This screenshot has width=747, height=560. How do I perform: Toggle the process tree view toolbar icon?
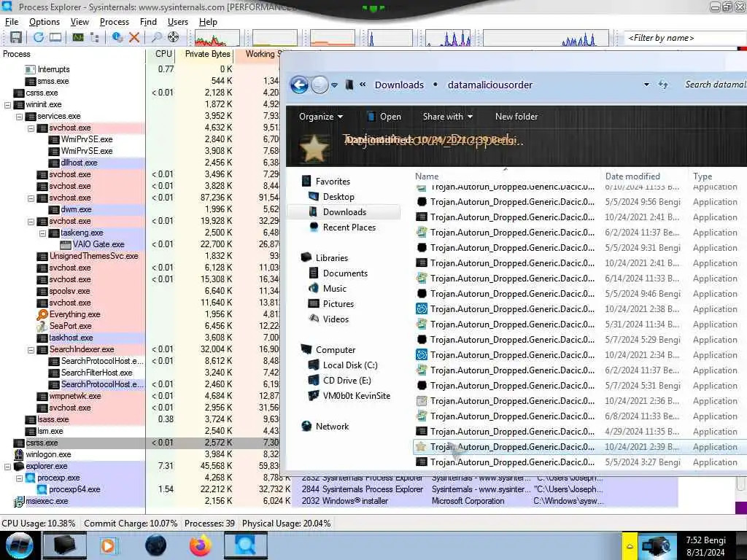(x=94, y=37)
